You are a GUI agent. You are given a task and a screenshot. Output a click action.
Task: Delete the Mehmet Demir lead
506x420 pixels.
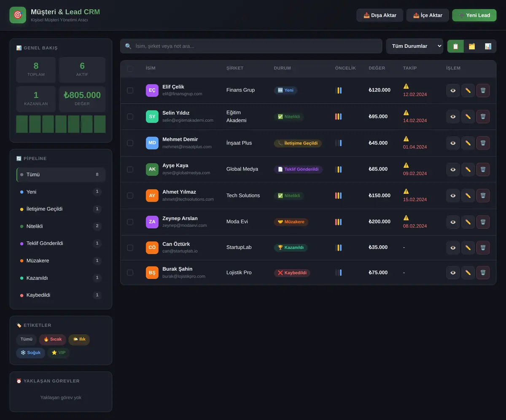[x=483, y=143]
